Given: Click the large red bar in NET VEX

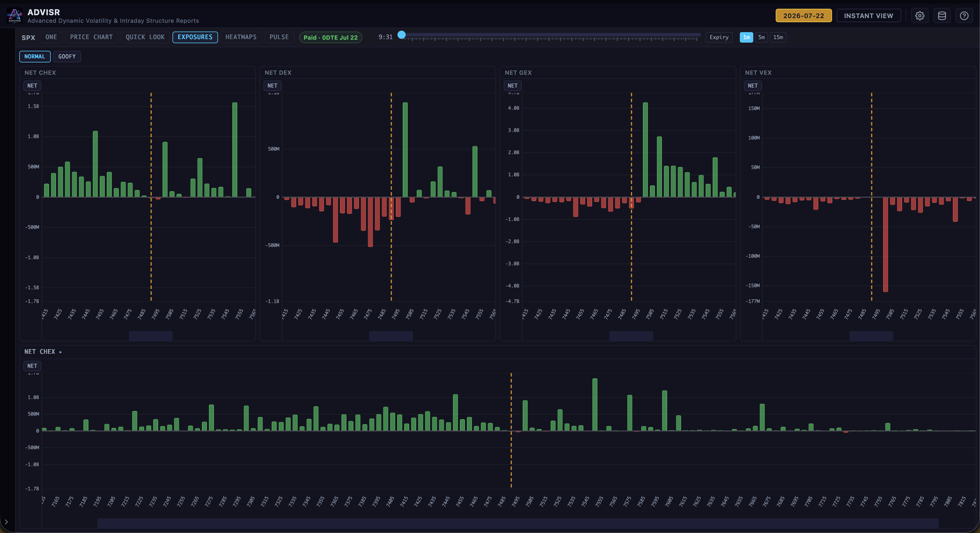Looking at the screenshot, I should coord(885,244).
